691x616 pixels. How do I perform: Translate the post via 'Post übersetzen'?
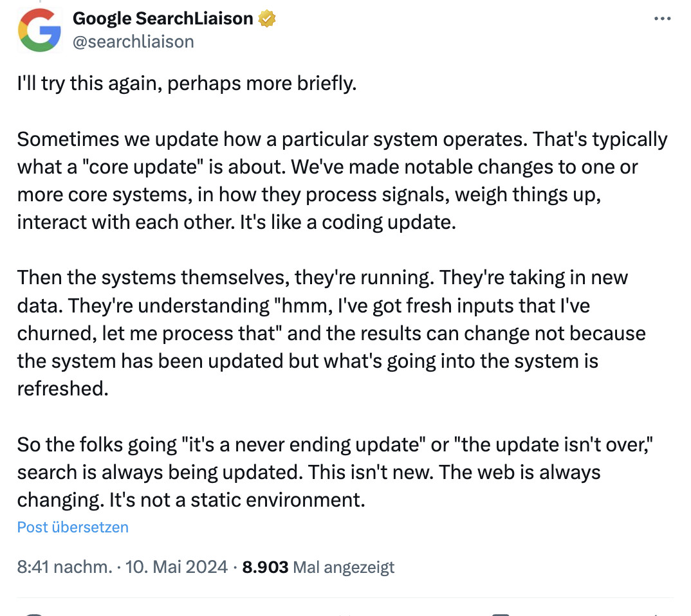coord(72,527)
